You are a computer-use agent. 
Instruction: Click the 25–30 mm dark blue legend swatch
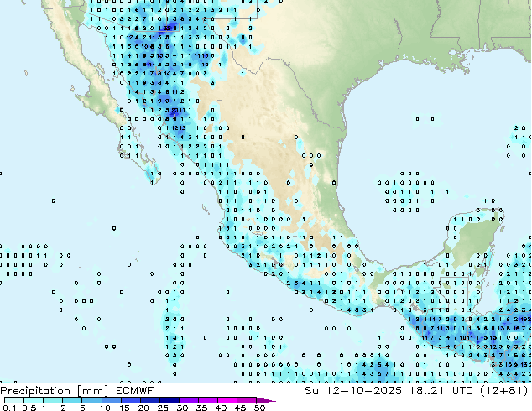[169, 400]
